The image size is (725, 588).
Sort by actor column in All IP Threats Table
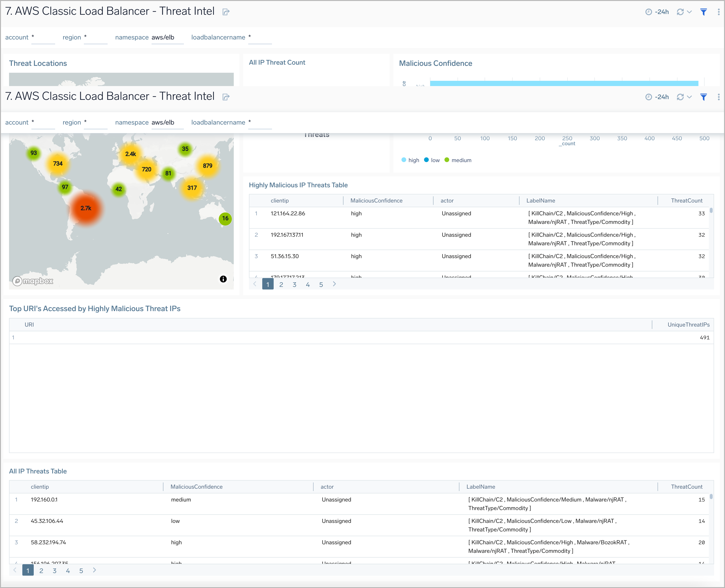pos(327,487)
